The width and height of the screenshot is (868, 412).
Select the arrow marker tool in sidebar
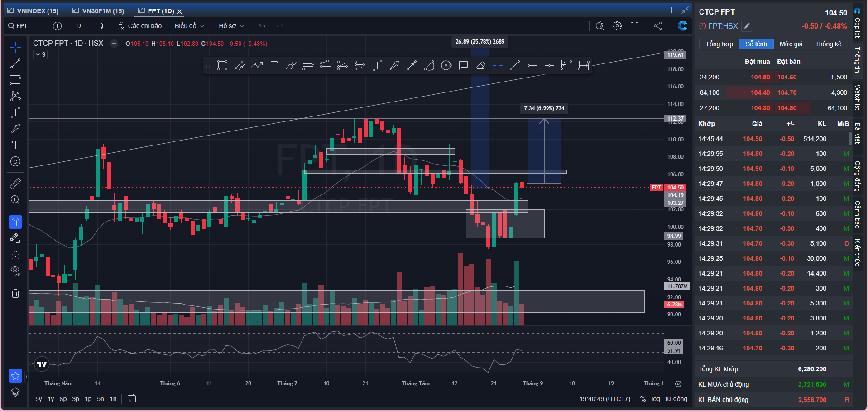[15, 129]
